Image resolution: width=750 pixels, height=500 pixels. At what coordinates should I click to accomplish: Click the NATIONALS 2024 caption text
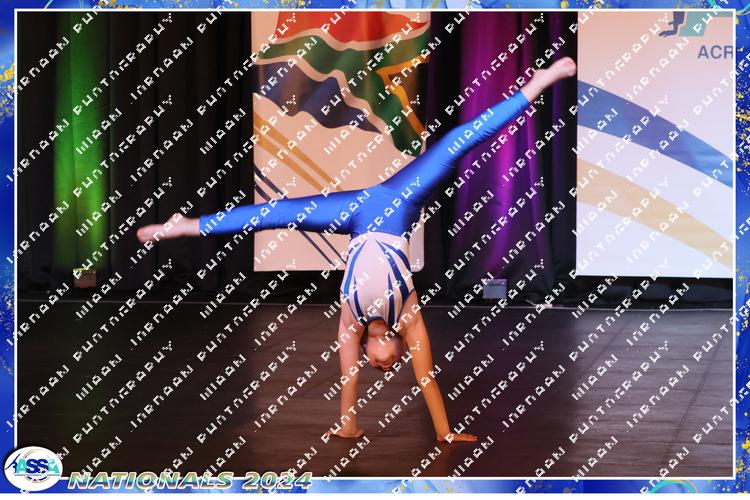(x=190, y=480)
